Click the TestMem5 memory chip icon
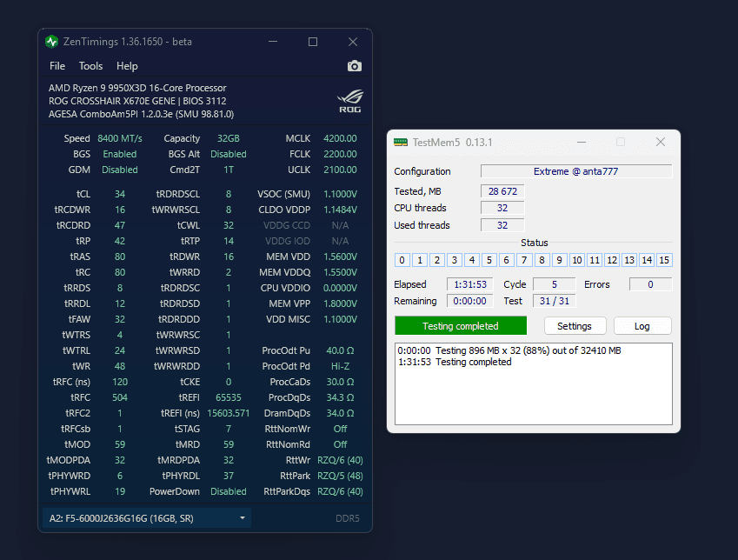 click(401, 143)
